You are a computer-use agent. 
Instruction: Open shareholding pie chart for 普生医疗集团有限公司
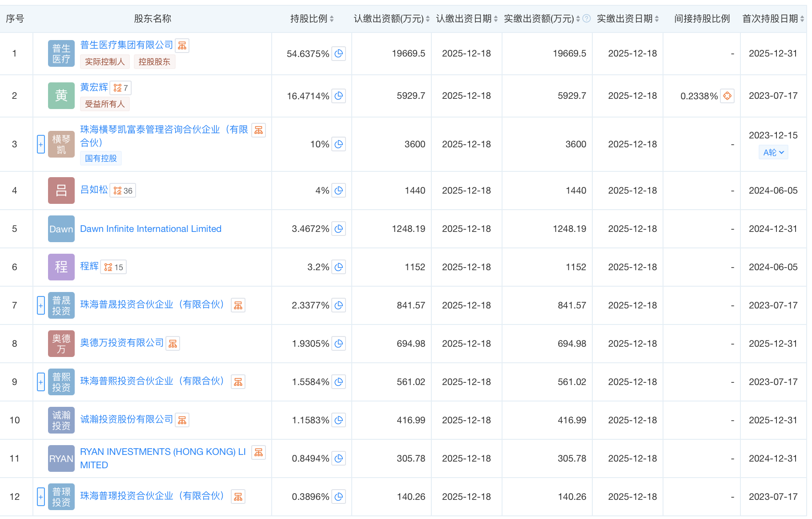click(339, 53)
